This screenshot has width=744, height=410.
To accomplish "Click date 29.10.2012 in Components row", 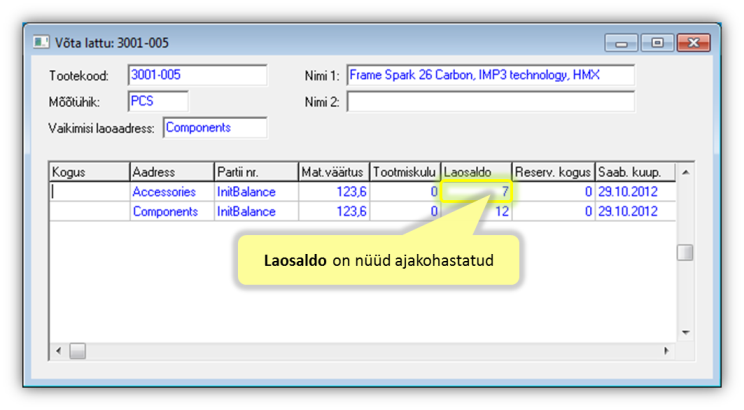I will [x=635, y=211].
